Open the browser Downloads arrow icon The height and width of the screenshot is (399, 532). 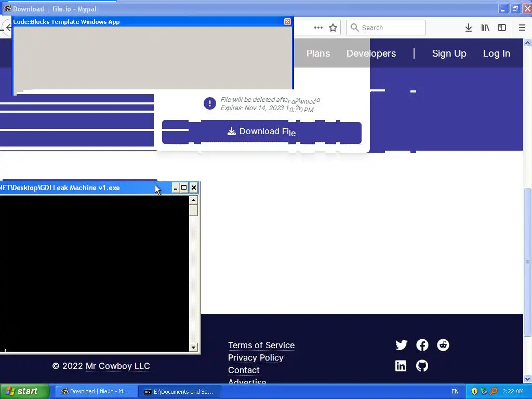pos(468,28)
